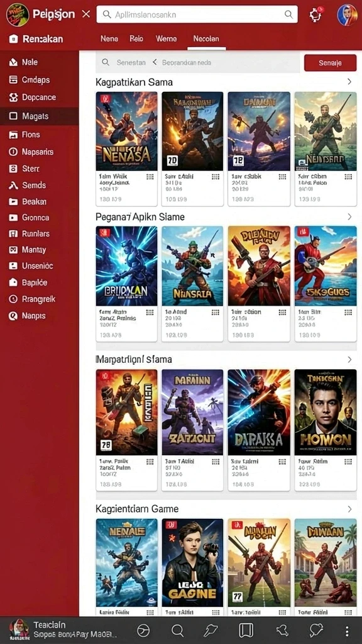Click the Peipsjon app logo

(17, 14)
